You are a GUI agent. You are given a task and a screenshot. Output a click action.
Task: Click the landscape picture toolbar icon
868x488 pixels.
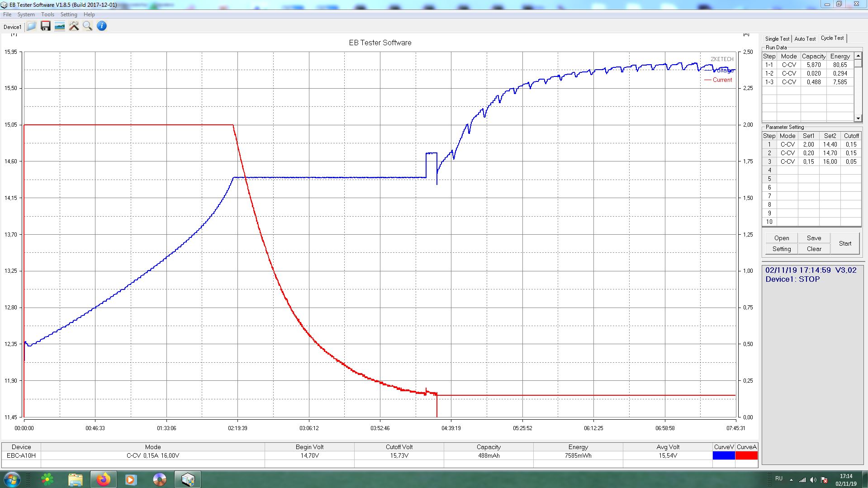pyautogui.click(x=59, y=26)
